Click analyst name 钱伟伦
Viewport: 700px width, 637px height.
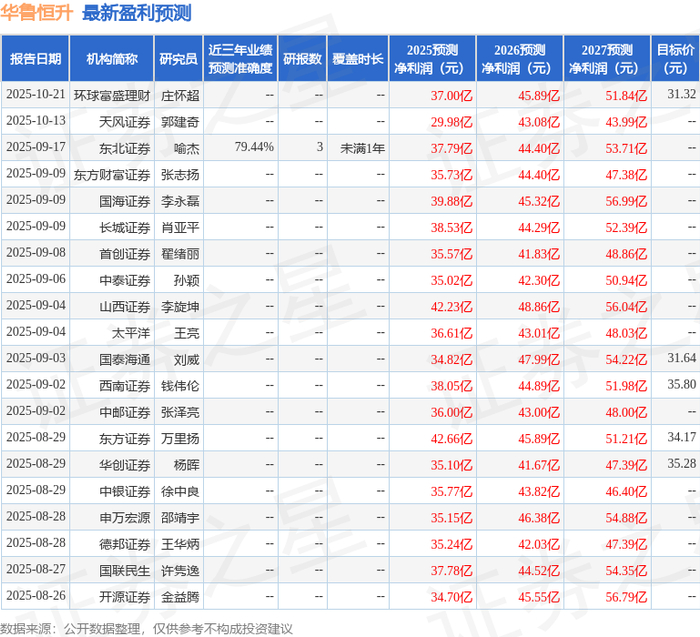point(180,386)
